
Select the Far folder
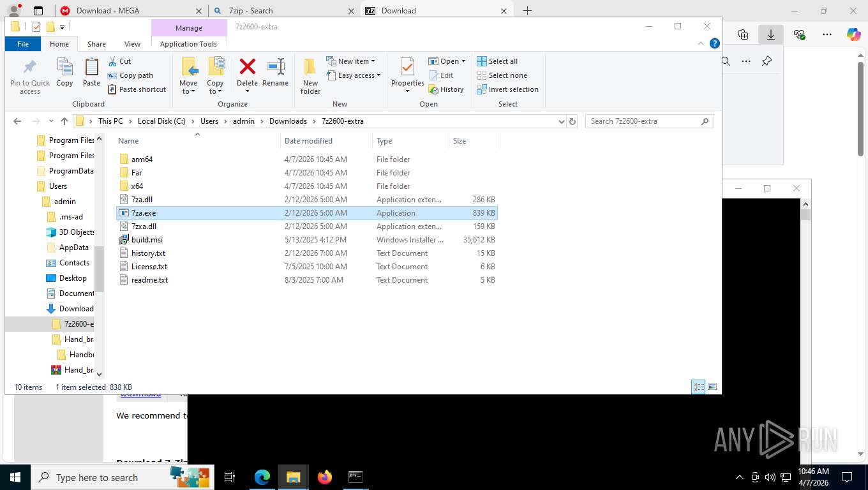[x=306, y=173]
